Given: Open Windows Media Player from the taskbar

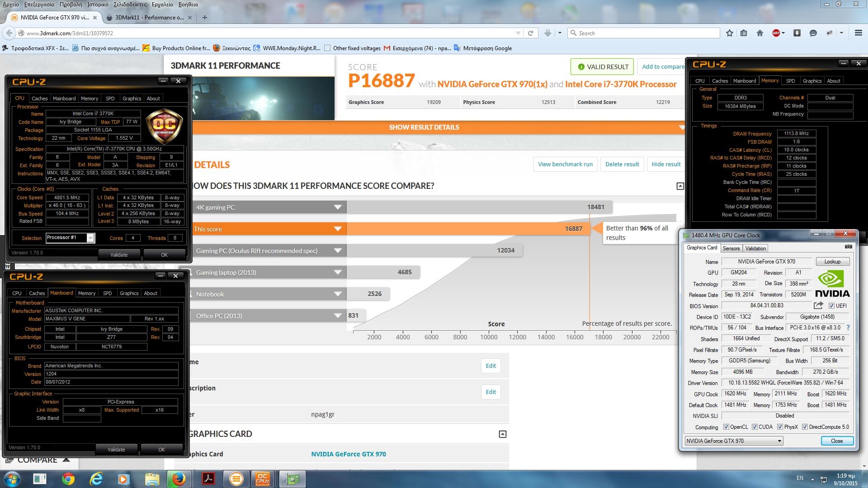Looking at the screenshot, I should [x=124, y=479].
